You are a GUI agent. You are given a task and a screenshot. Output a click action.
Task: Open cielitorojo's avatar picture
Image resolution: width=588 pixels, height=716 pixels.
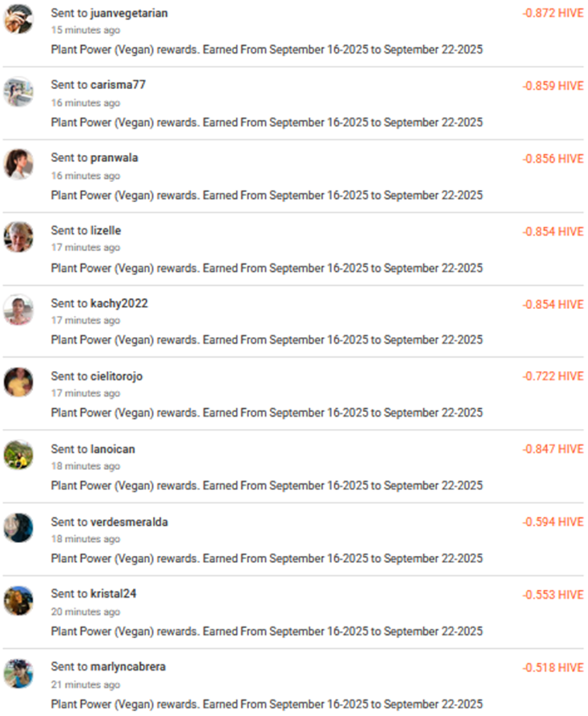click(x=18, y=382)
